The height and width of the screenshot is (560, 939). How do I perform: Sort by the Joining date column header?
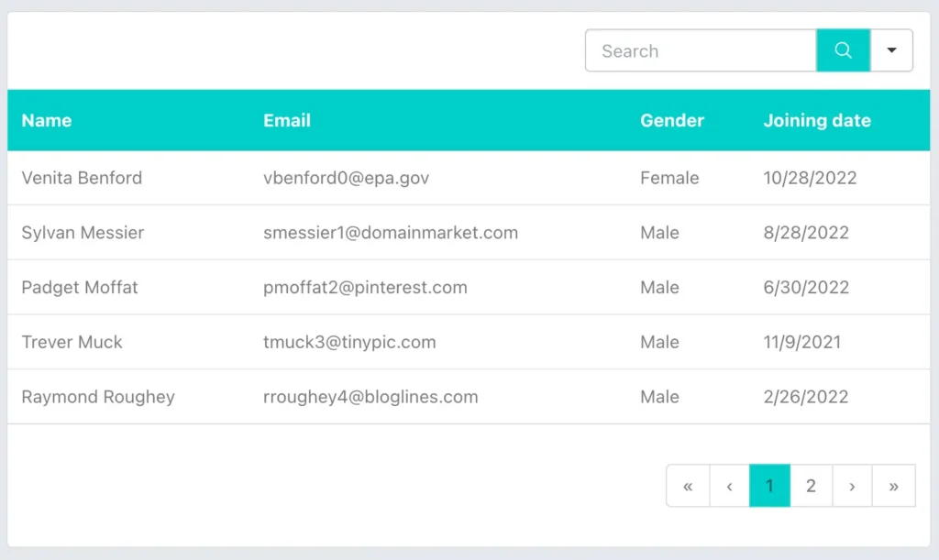click(817, 120)
